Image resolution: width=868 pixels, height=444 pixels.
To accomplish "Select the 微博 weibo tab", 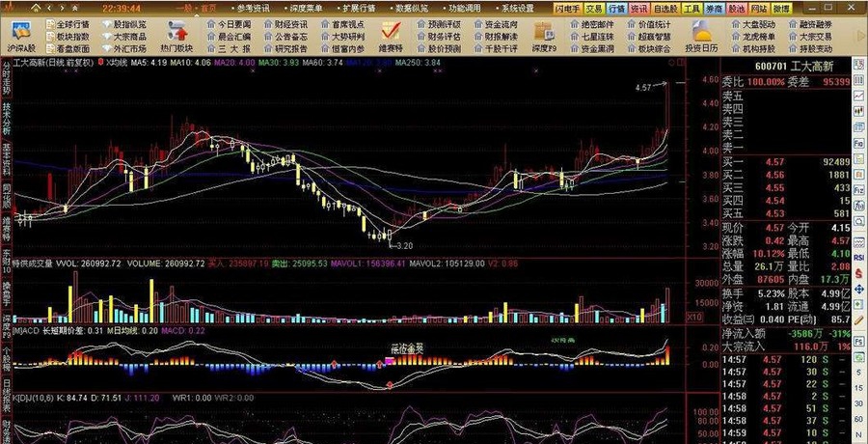I will coord(781,9).
